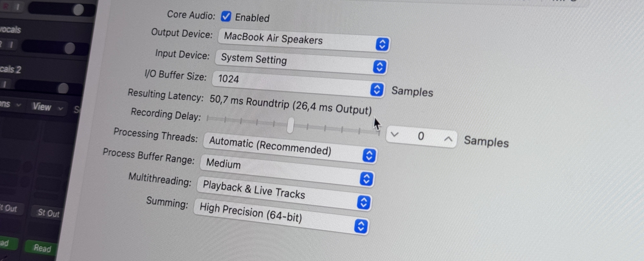Open the Processing Threads dropdown
Screen dimensions: 644x261
tap(290, 148)
